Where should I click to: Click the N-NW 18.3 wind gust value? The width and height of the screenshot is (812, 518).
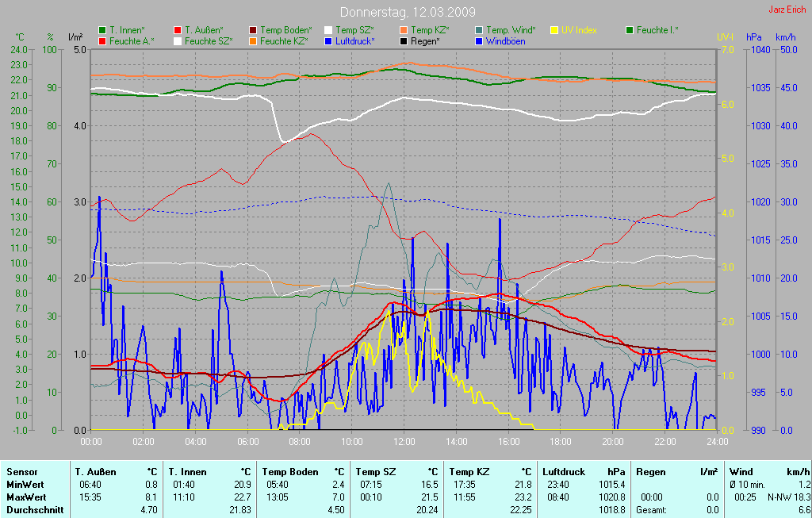point(789,497)
